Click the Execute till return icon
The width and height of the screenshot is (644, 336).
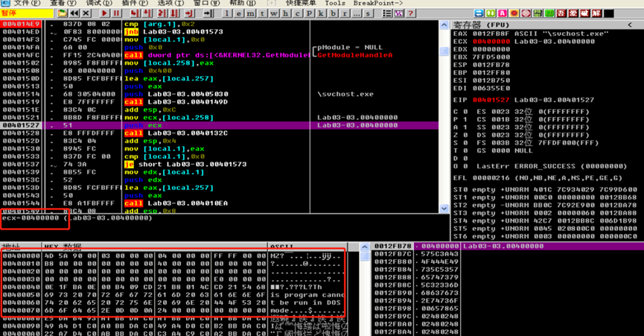pos(189,13)
